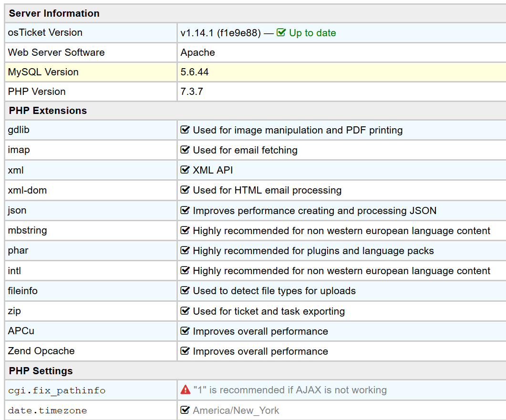Click 'Used to detect file types for uploads'

(x=274, y=291)
